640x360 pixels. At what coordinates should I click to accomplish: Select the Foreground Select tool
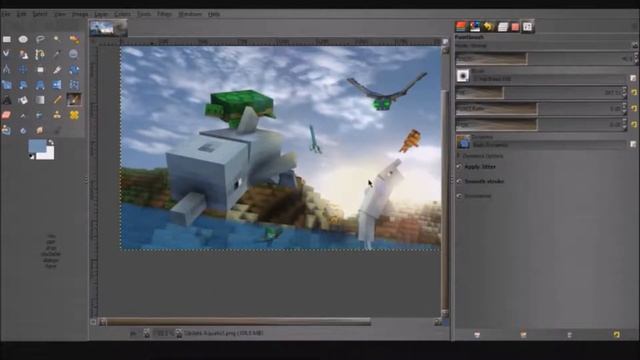23,54
